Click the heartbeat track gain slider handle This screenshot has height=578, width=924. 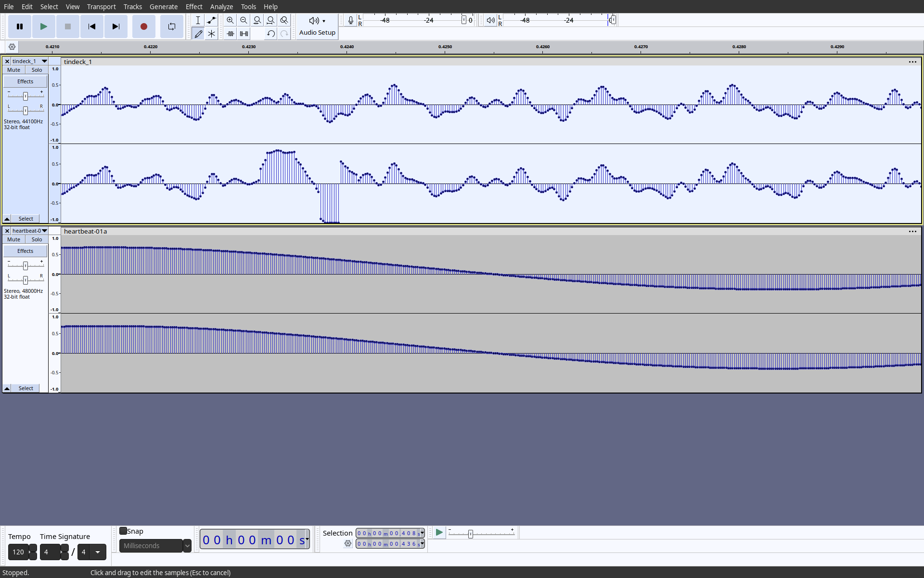point(26,265)
